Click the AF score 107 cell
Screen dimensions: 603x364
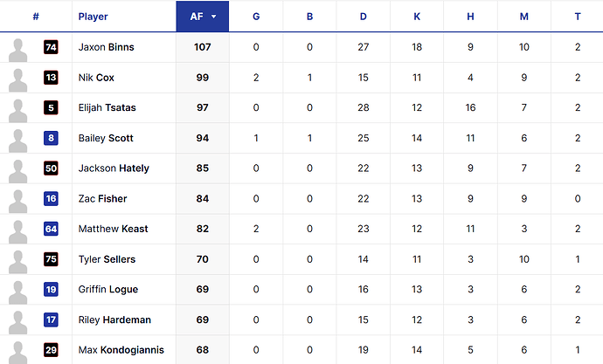tap(203, 47)
